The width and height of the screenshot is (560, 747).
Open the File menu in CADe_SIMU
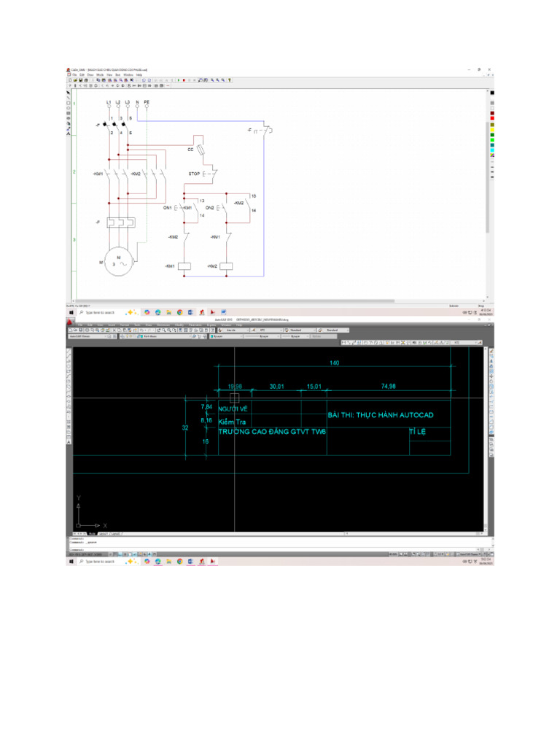(x=74, y=75)
